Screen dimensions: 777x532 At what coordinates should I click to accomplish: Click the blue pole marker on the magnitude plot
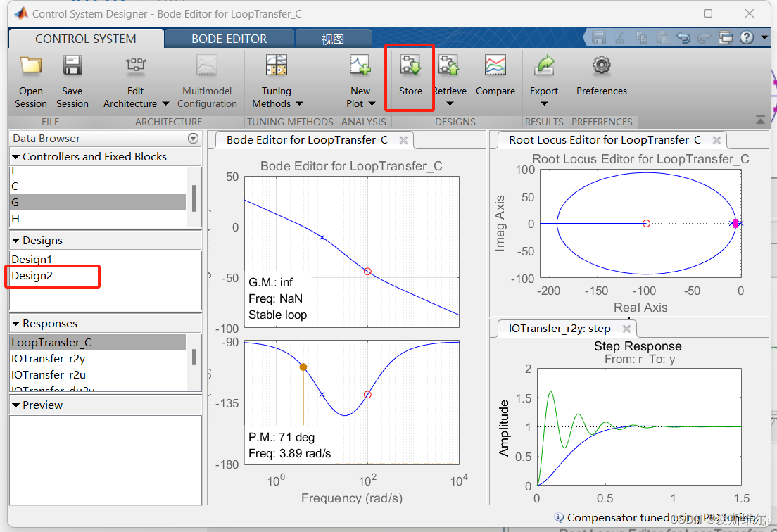click(322, 238)
